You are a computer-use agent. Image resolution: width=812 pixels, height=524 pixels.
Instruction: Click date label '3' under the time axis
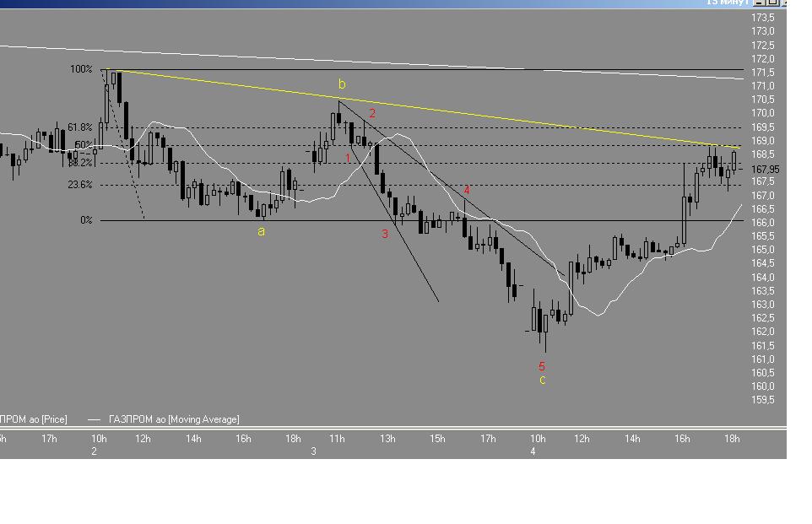click(x=313, y=451)
